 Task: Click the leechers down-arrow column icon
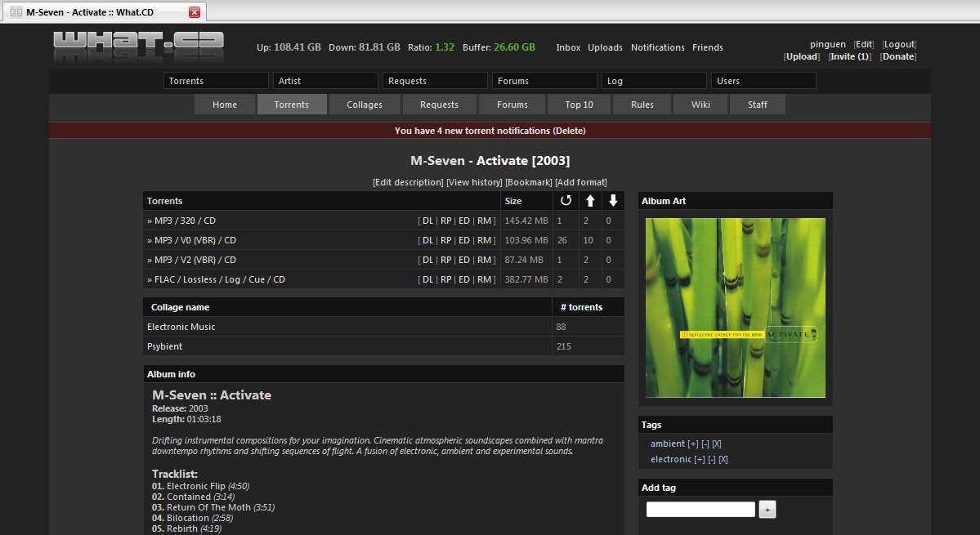point(613,200)
